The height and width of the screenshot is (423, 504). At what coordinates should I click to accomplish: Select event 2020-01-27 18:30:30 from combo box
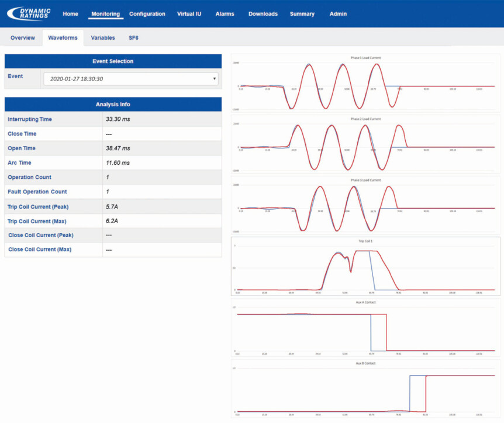pyautogui.click(x=130, y=78)
